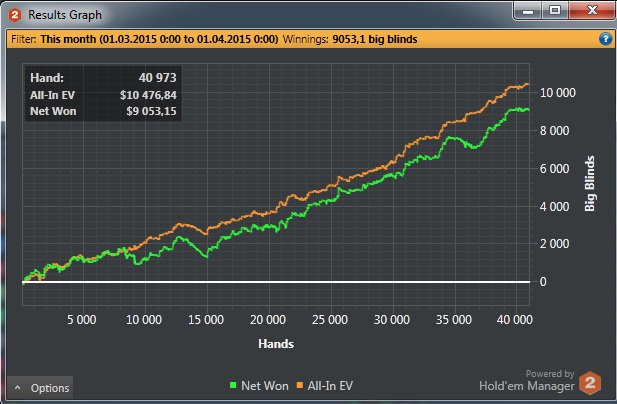Image resolution: width=617 pixels, height=404 pixels.
Task: Click the 'Hold'em Manager' branding text
Action: (527, 386)
